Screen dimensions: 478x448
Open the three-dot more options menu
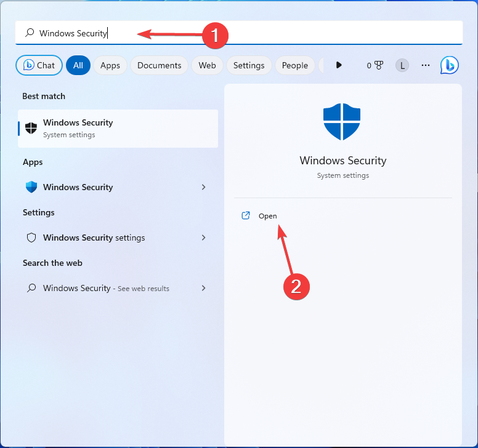(425, 65)
